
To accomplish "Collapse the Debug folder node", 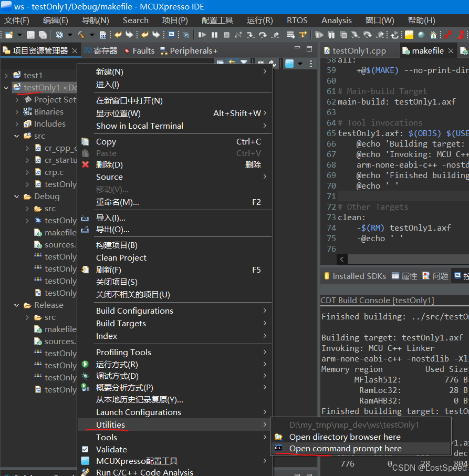I will pyautogui.click(x=17, y=196).
